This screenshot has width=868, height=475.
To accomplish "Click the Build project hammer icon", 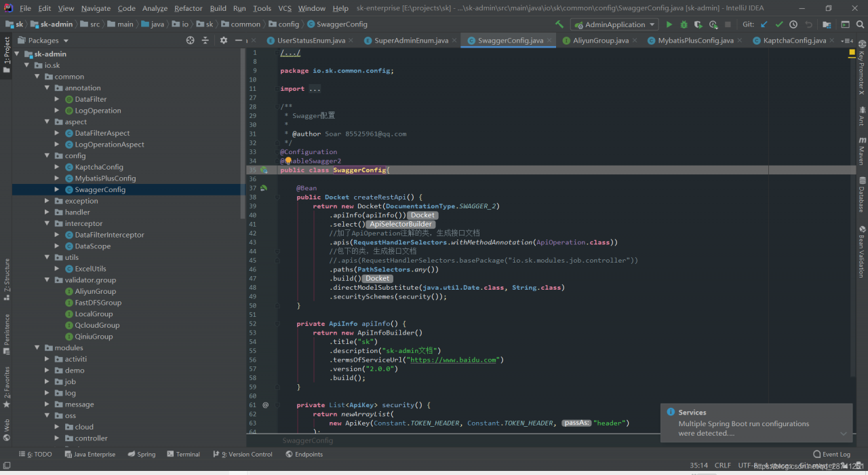I will pyautogui.click(x=559, y=24).
